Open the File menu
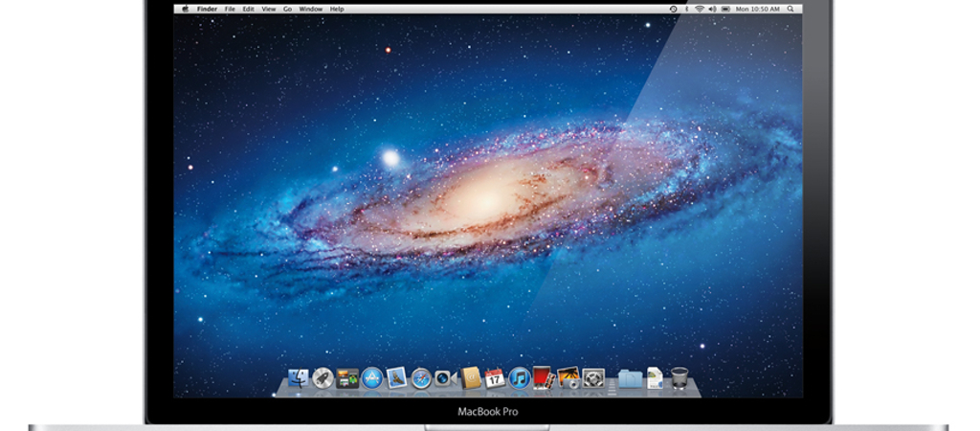The width and height of the screenshot is (980, 431). tap(230, 9)
